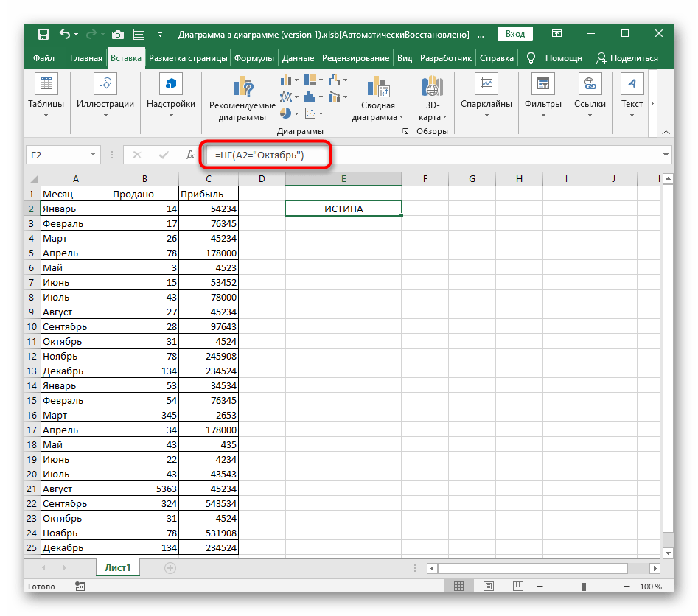The image size is (698, 616).
Task: Click Рекомендуемые диаграммы button
Action: (242, 99)
